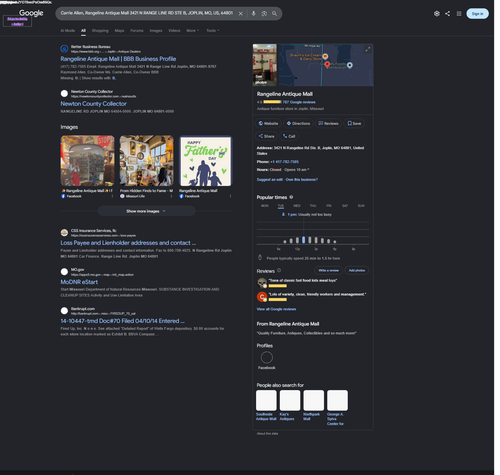Go to Google home via the logo

[x=31, y=13]
